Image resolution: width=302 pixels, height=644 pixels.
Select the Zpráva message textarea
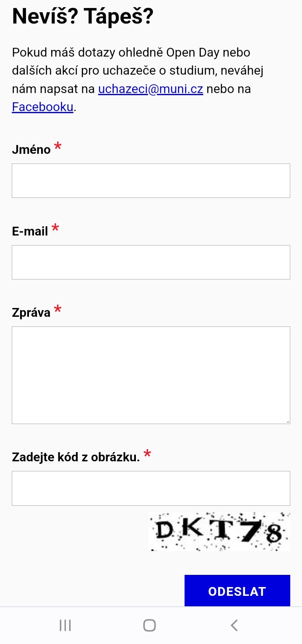[151, 375]
